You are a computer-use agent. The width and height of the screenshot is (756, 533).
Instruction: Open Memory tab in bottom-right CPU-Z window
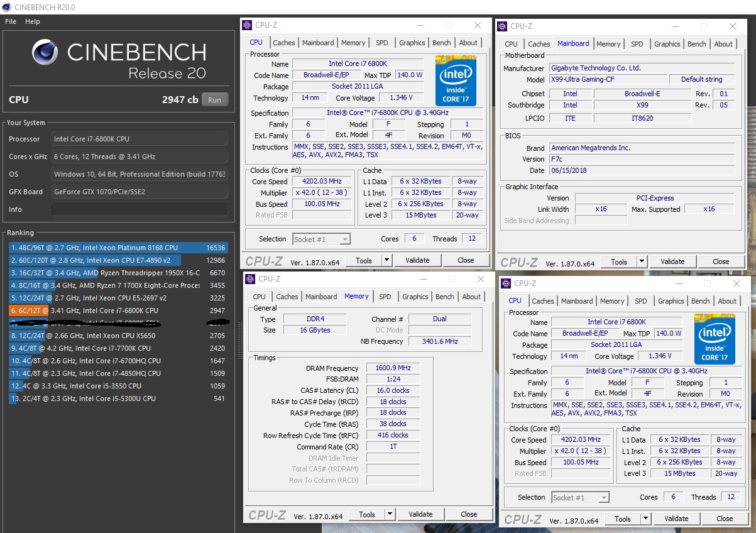coord(612,301)
